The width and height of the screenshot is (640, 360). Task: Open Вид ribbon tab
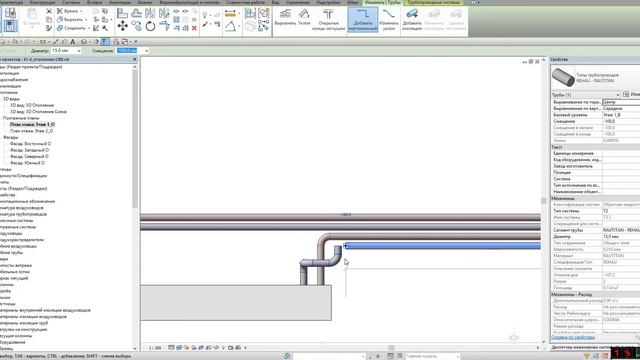276,2
